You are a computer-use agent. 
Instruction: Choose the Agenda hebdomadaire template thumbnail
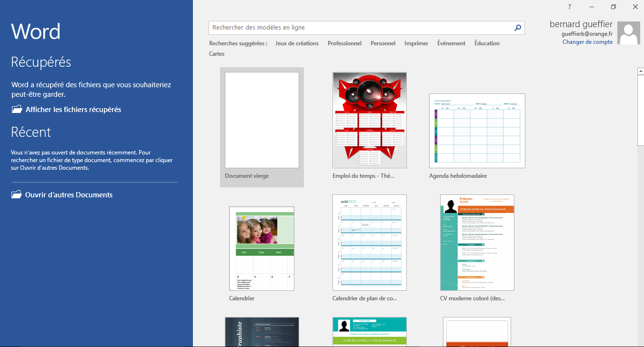(477, 131)
